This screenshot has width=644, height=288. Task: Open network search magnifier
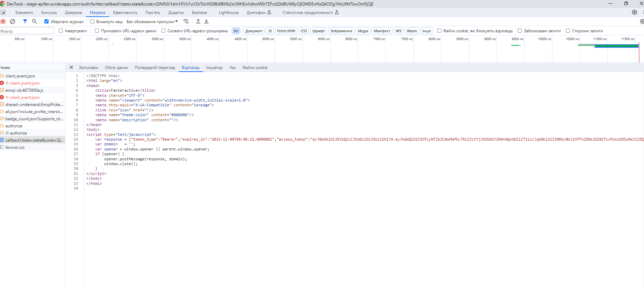click(x=34, y=21)
